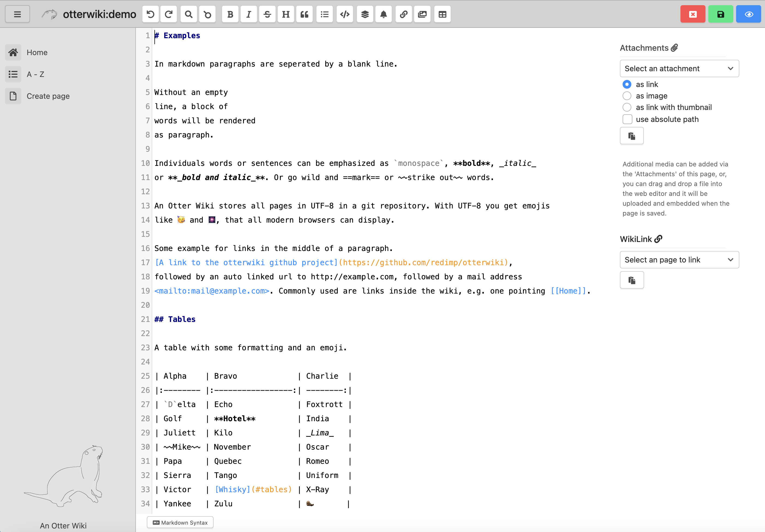Open the Markdown Syntax help button
The width and height of the screenshot is (765, 532).
(180, 522)
